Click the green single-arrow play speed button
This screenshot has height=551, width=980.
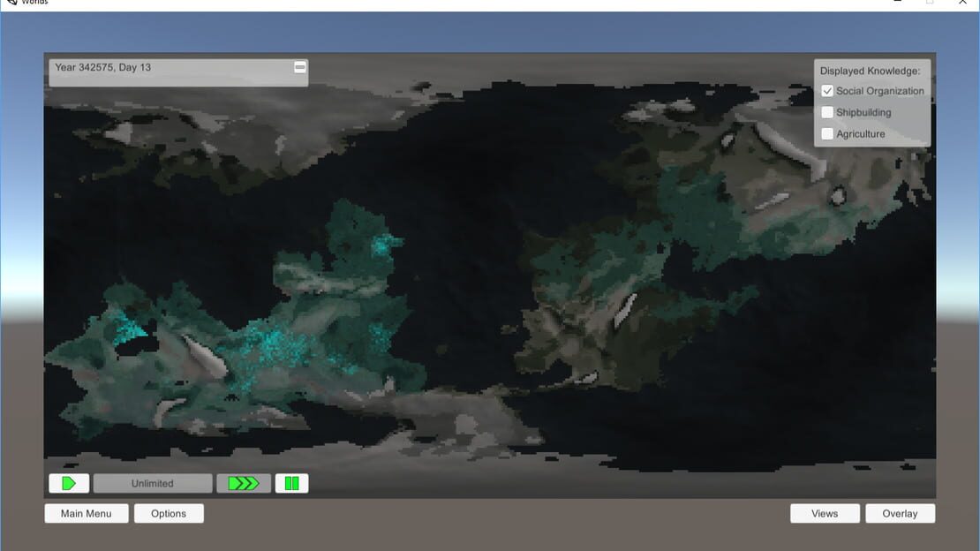69,484
